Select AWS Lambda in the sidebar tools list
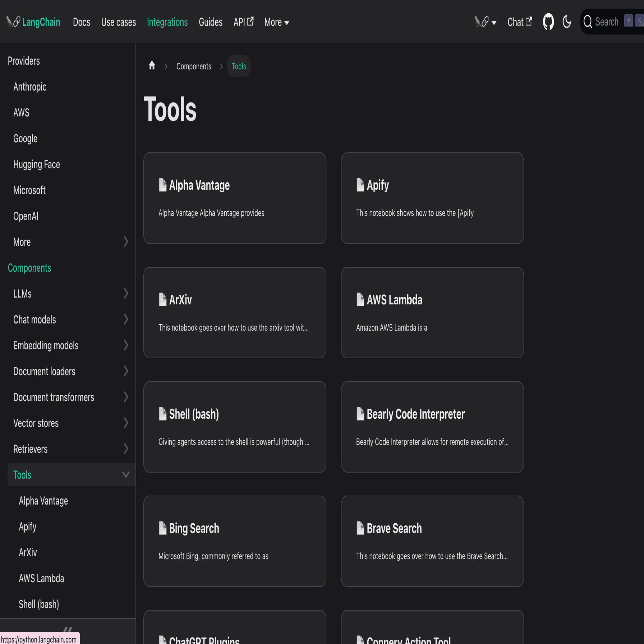This screenshot has width=644, height=644. click(x=42, y=578)
